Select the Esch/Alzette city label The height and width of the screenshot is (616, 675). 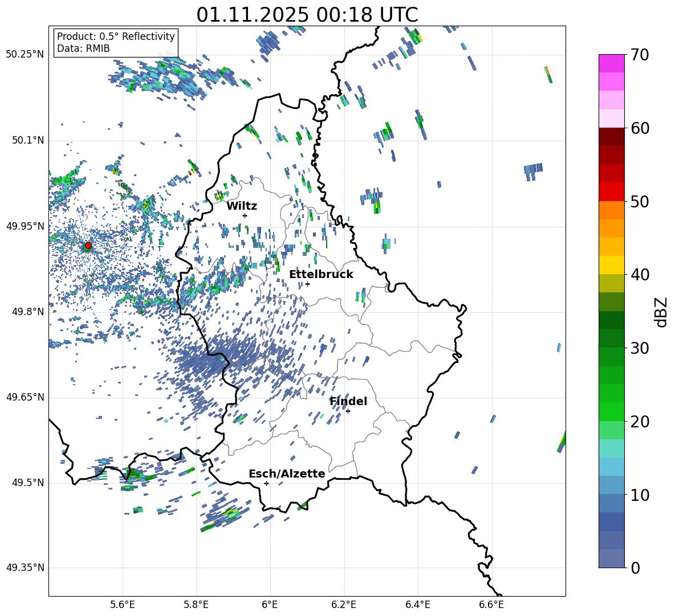pos(287,474)
